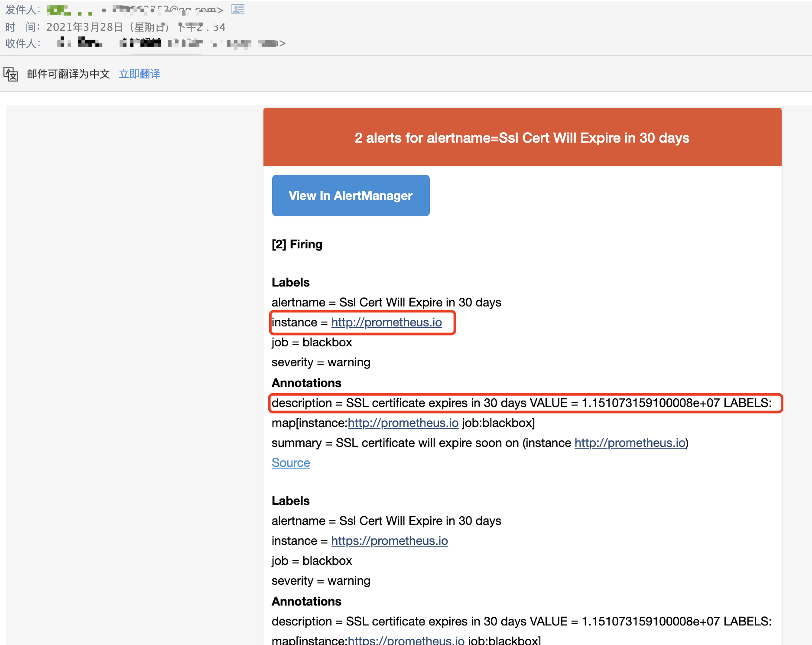Click the second alert's Labels heading
This screenshot has width=812, height=645.
[290, 501]
